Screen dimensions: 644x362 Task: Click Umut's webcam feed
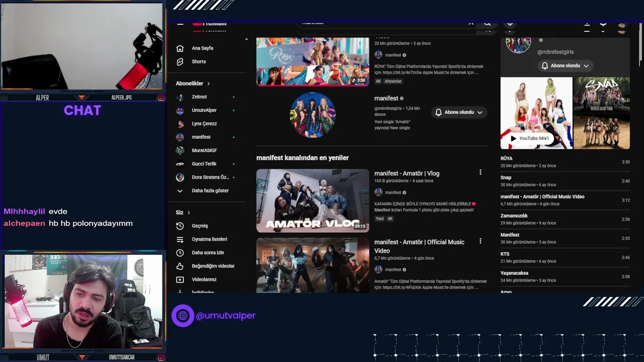[83, 301]
